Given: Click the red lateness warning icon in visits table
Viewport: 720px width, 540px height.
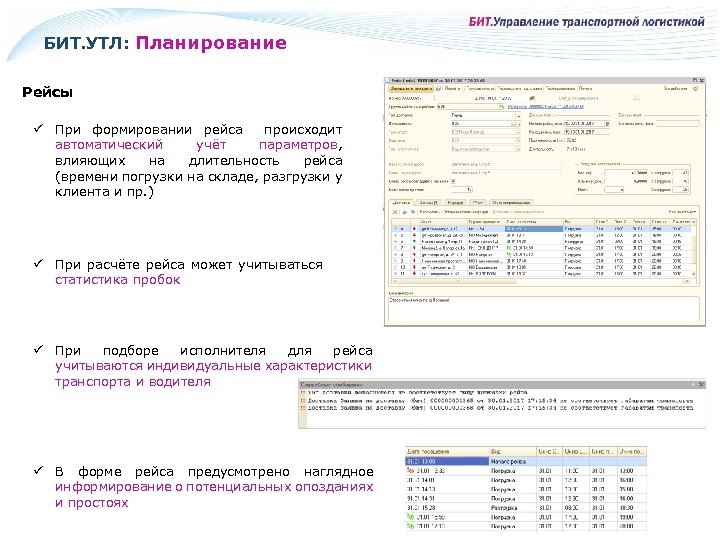Looking at the screenshot, I should (x=411, y=471).
